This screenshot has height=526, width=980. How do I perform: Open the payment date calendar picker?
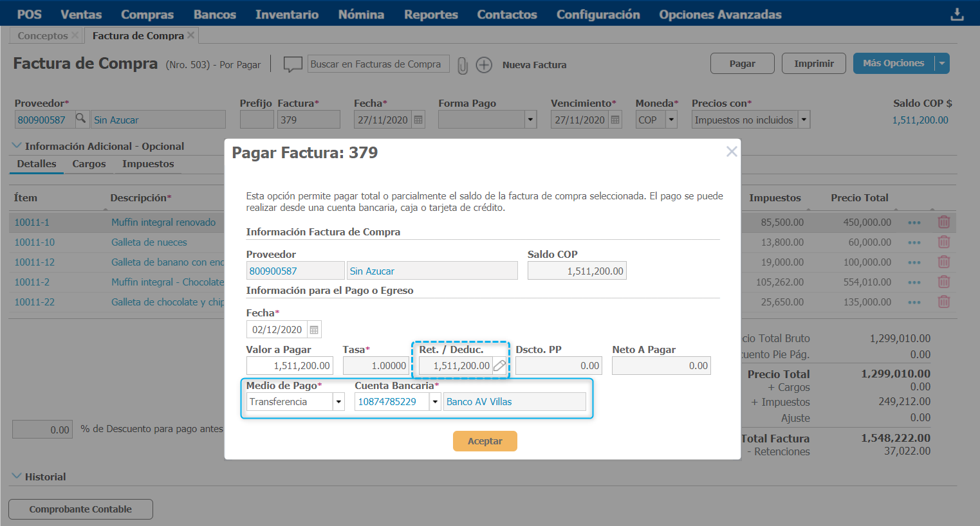pyautogui.click(x=314, y=330)
